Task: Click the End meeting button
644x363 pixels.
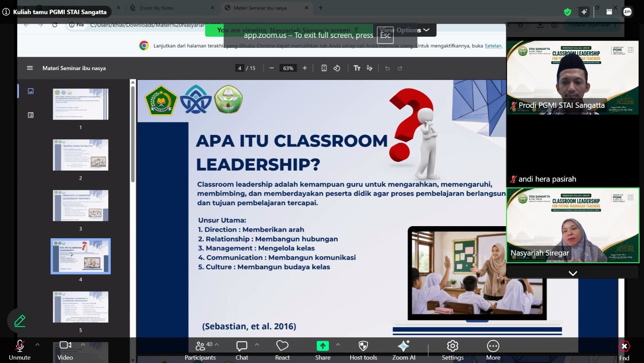Action: click(x=624, y=351)
